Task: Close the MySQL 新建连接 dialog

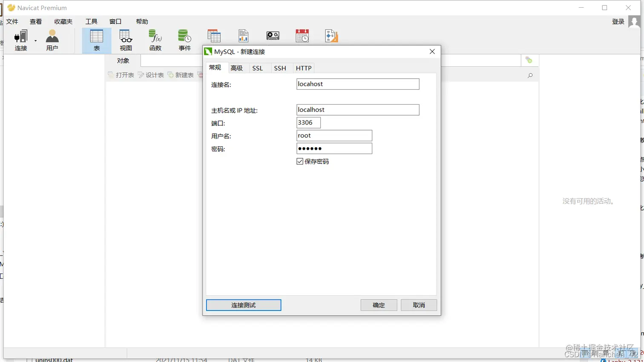Action: coord(432,51)
